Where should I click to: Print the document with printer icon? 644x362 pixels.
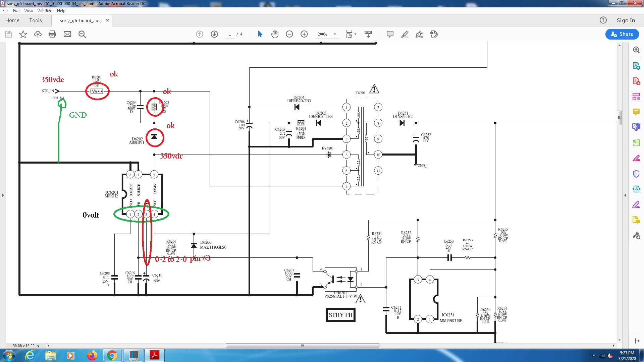[52, 34]
